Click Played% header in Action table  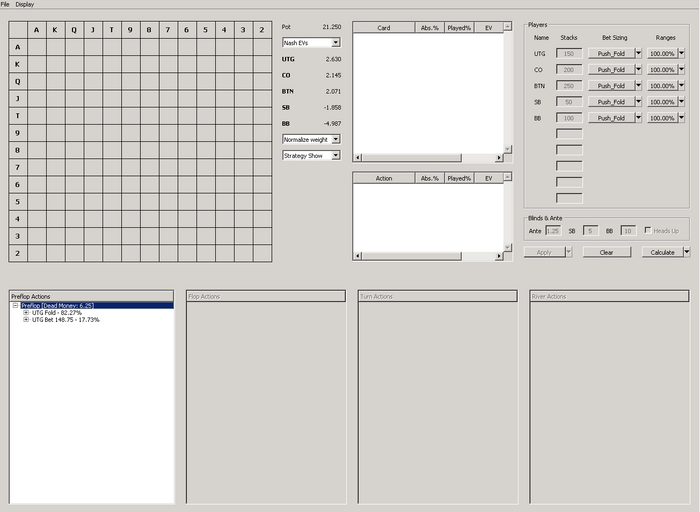pyautogui.click(x=459, y=178)
